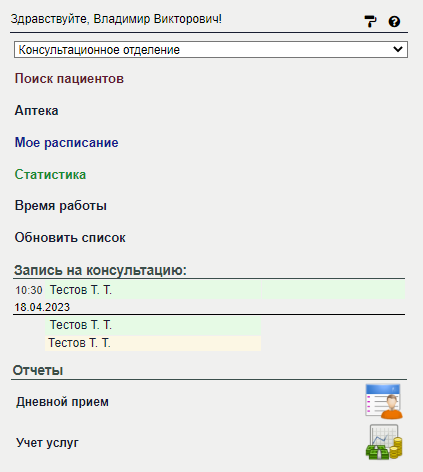Click the Дневной прием report text
Image resolution: width=423 pixels, height=472 pixels.
[x=62, y=402]
